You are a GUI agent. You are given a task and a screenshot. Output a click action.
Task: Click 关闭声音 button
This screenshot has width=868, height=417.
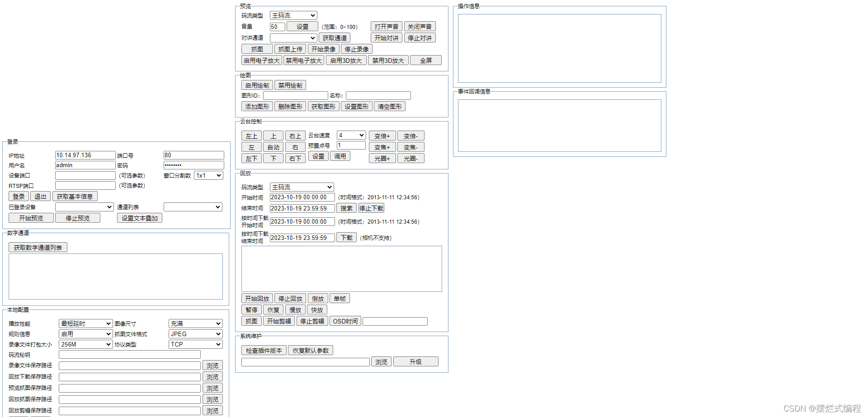pyautogui.click(x=420, y=27)
